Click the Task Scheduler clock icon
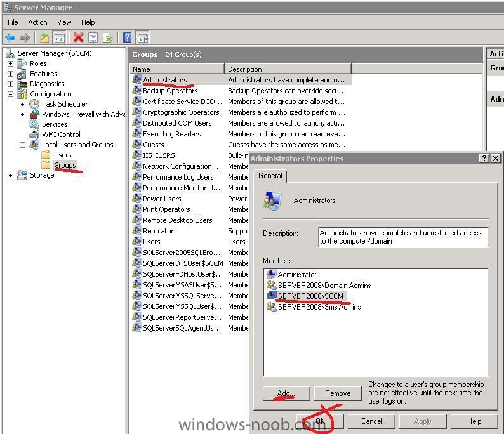Viewport: 504px width, 434px height. [34, 104]
